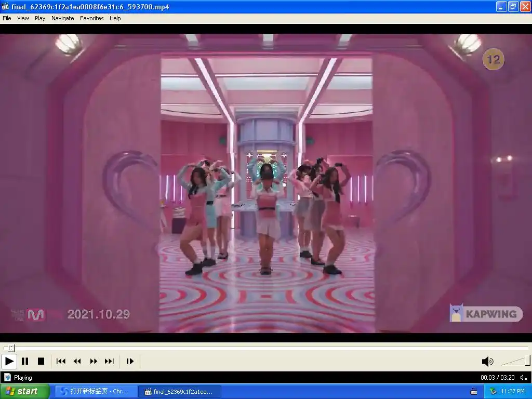Click the status bar file-type icon
Screen dimensions: 532x399
click(x=7, y=378)
